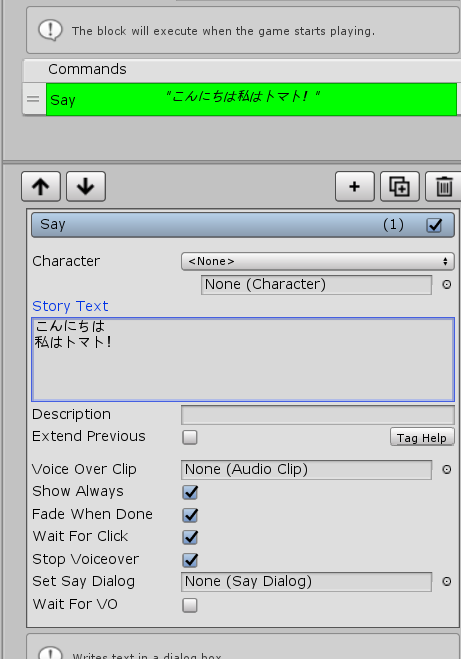Click the (1) index in Say header

393,224
